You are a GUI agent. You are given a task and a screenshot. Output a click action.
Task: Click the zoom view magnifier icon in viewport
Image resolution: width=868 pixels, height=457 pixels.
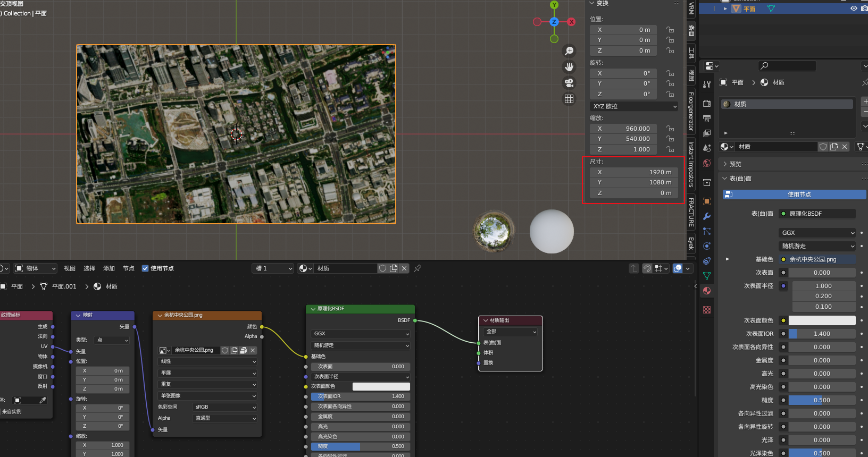point(569,51)
